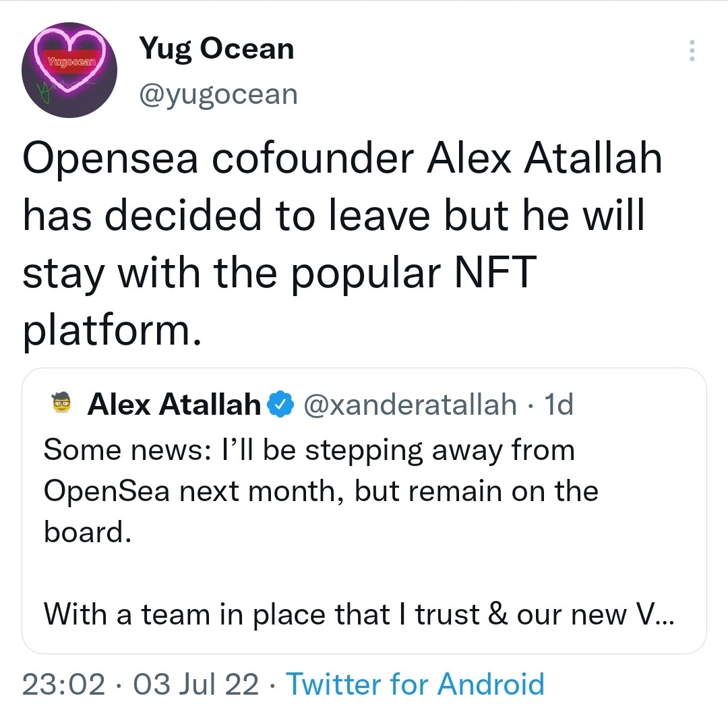Open Yug Ocean's display name
The image size is (728, 723).
(x=217, y=48)
